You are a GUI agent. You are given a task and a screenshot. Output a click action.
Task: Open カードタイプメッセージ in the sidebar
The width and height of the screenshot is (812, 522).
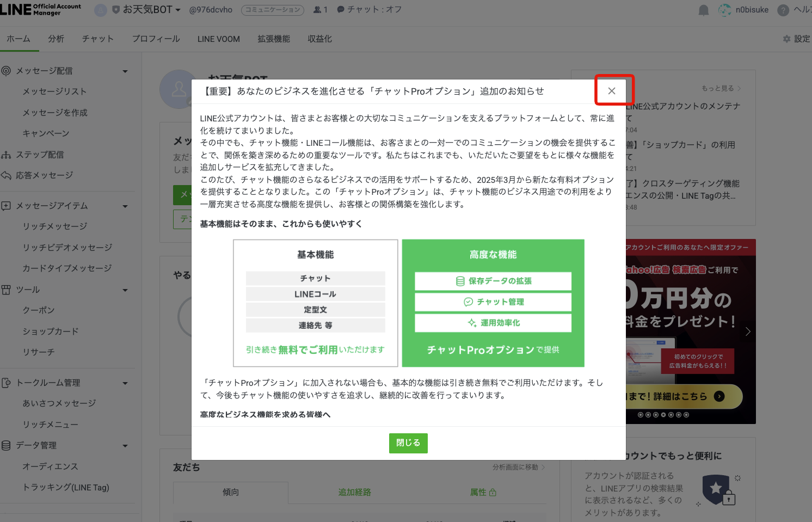coord(67,268)
